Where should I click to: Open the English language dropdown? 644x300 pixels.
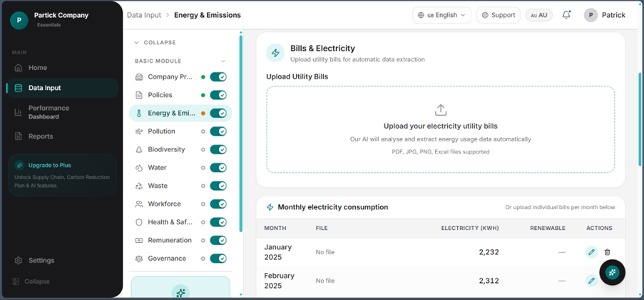coord(441,15)
